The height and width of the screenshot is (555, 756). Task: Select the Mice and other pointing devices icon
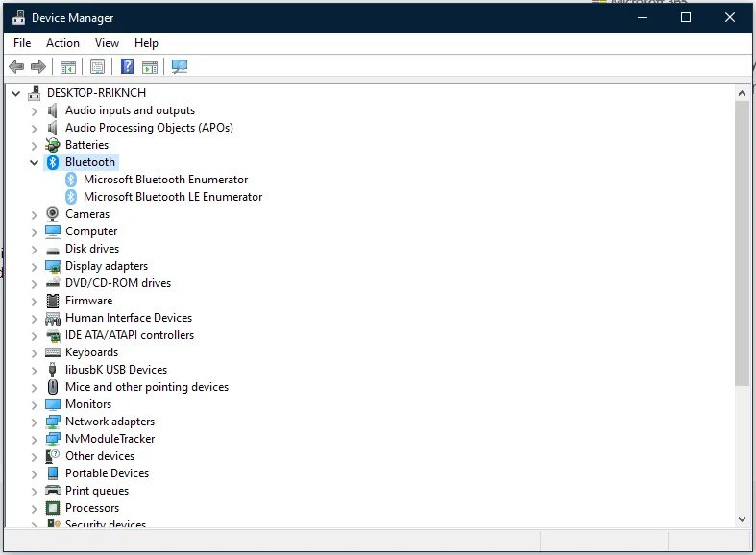pos(53,387)
